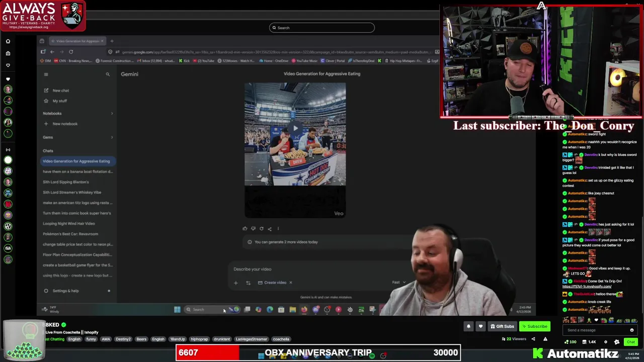The image size is (644, 362).
Task: Open 'Video Generation for Aggressive Eating' chat
Action: click(78, 161)
